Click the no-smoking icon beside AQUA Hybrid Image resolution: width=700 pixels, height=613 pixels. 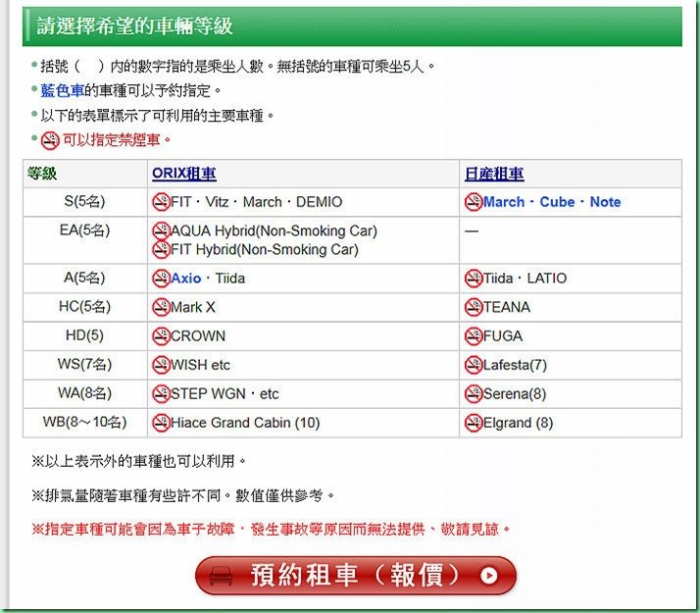coord(161,231)
